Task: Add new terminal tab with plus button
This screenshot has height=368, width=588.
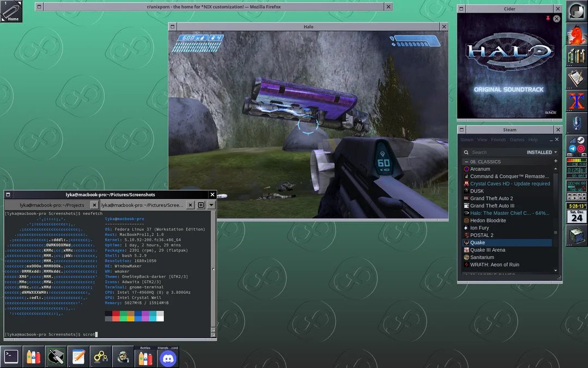Action: click(201, 205)
